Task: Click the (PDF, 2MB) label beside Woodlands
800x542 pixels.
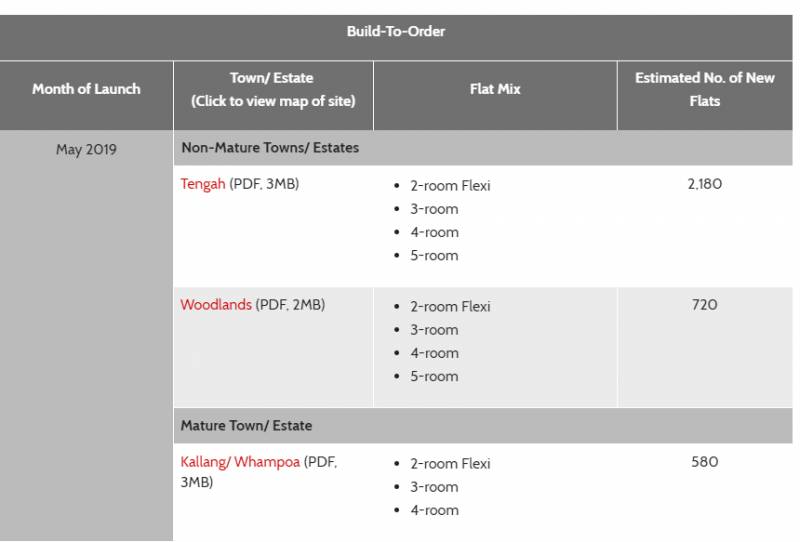Action: 290,305
